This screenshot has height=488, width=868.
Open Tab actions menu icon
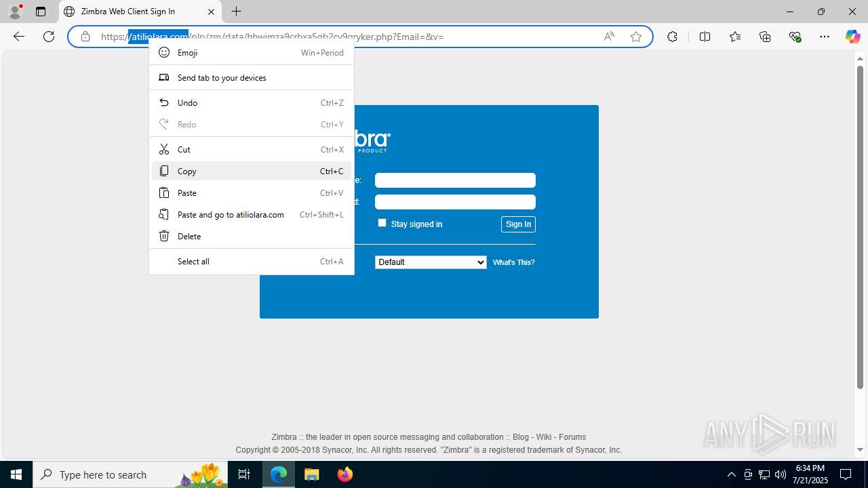click(x=41, y=12)
